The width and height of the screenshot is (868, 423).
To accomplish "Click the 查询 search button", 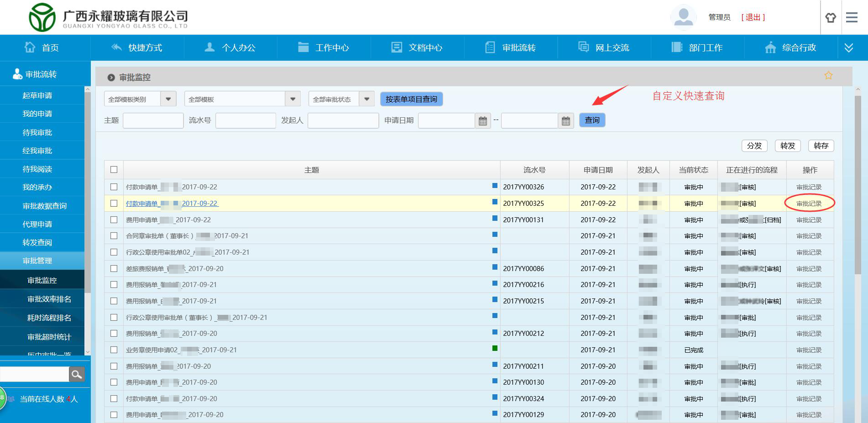I will tap(592, 120).
